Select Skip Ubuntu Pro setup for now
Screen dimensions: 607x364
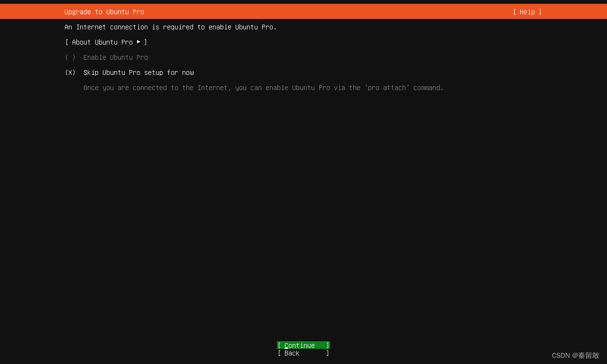[x=129, y=73]
